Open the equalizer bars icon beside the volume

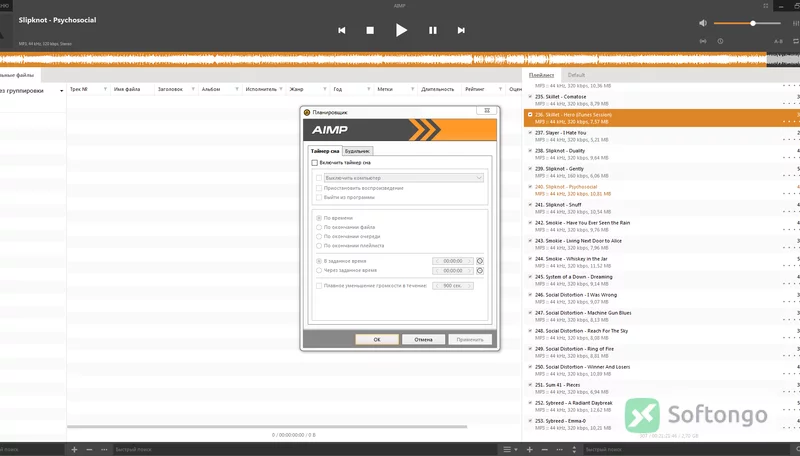click(x=796, y=23)
